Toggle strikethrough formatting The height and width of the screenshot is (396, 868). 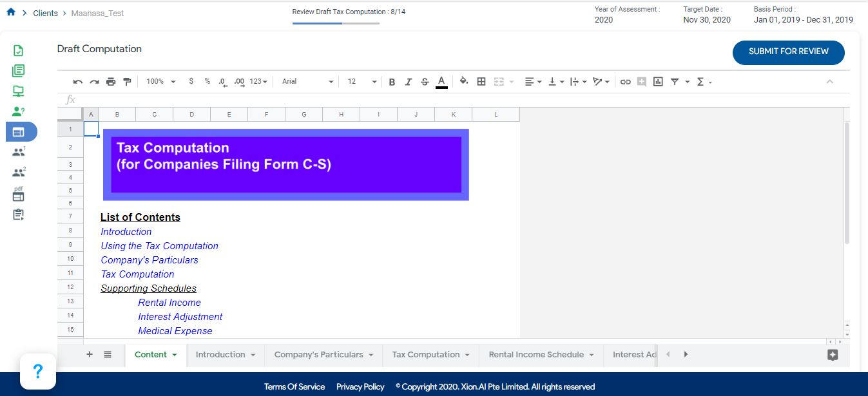pyautogui.click(x=425, y=82)
